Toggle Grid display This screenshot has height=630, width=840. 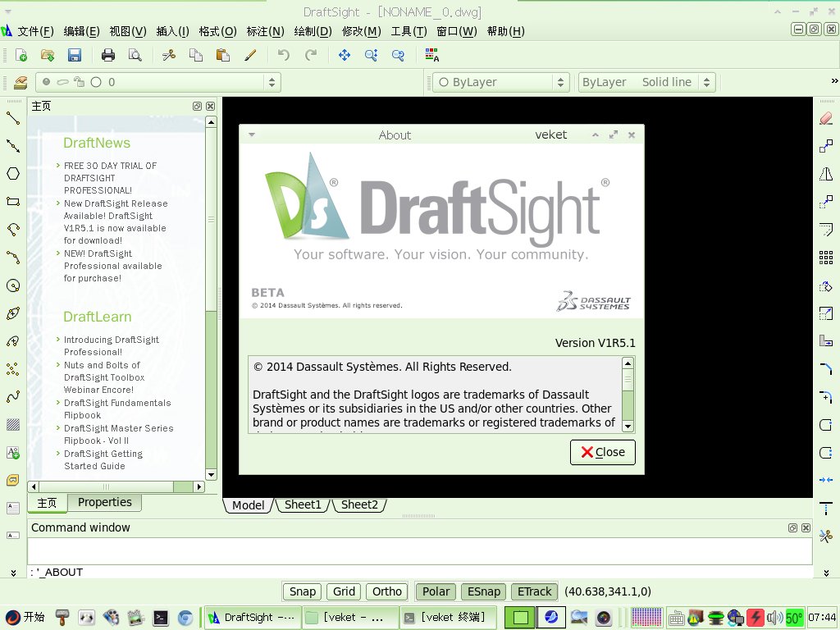point(344,591)
